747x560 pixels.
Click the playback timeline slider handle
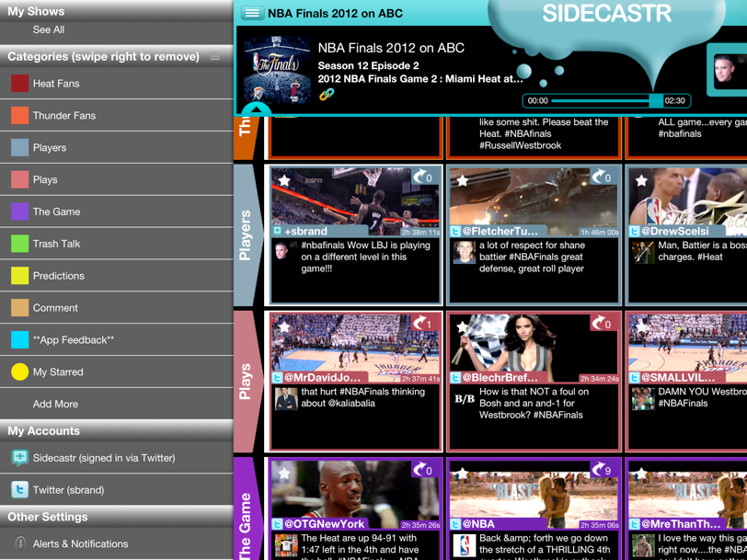656,100
